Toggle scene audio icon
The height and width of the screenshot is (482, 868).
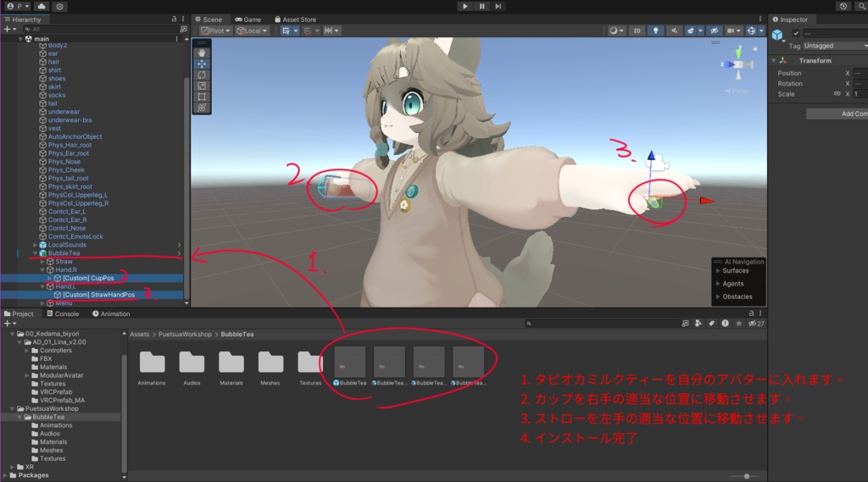click(x=674, y=30)
